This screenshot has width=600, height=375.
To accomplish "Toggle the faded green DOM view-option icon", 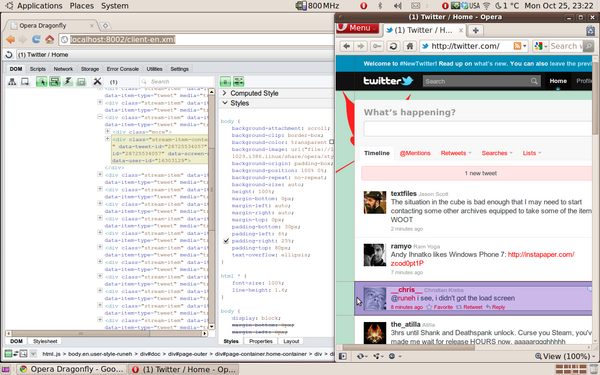I will tap(81, 82).
